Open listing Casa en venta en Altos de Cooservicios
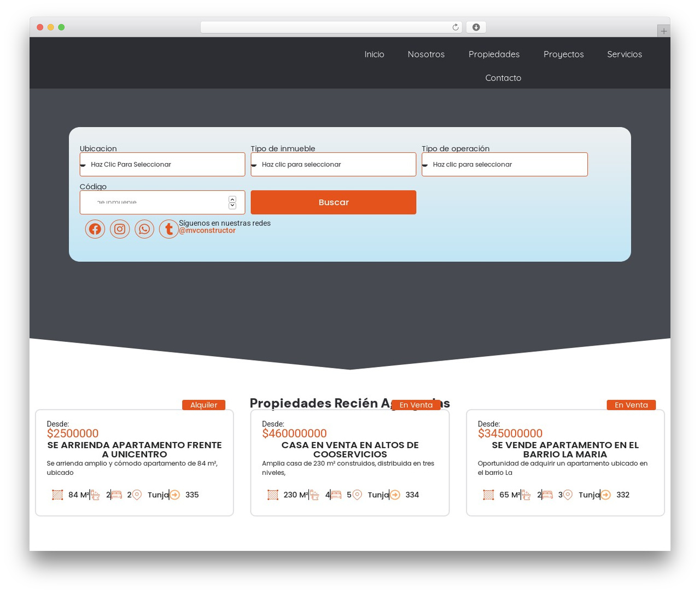The height and width of the screenshot is (593, 700). click(x=350, y=450)
